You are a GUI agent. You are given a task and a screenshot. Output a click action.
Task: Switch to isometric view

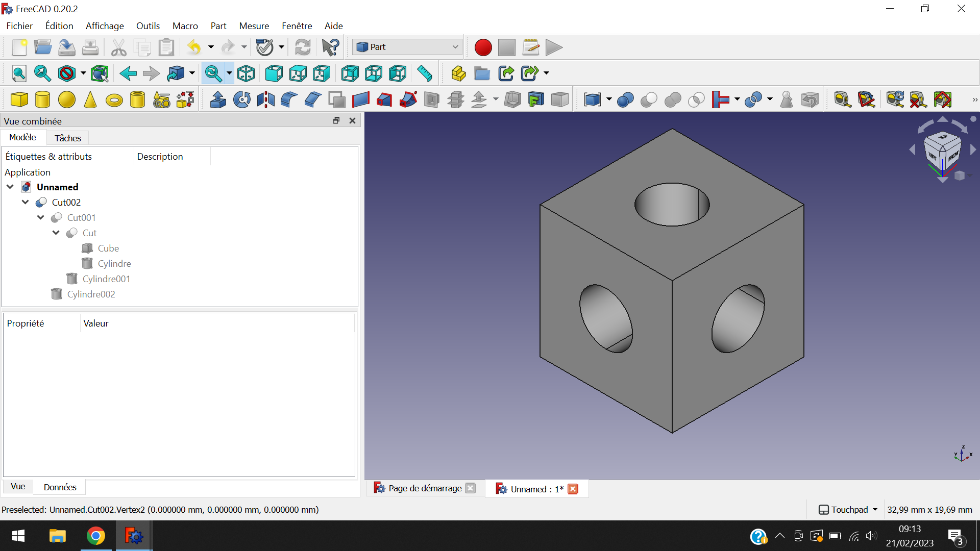246,73
